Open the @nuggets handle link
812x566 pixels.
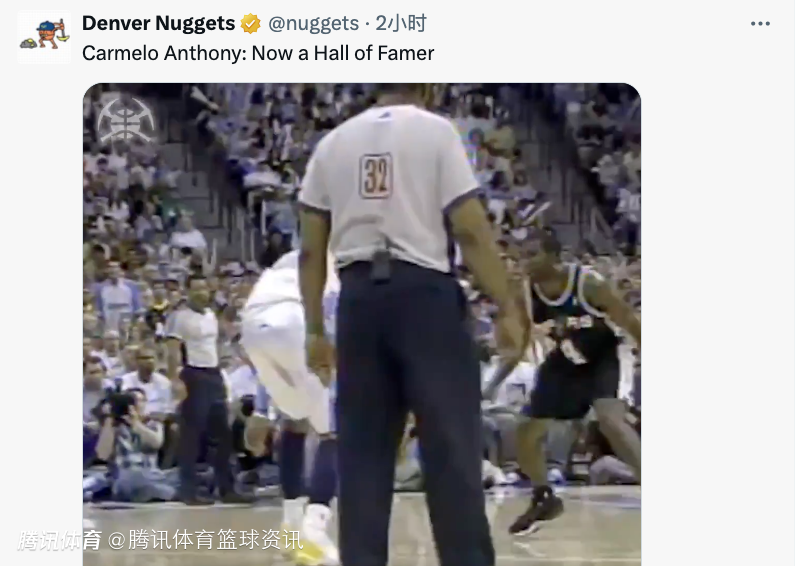313,23
